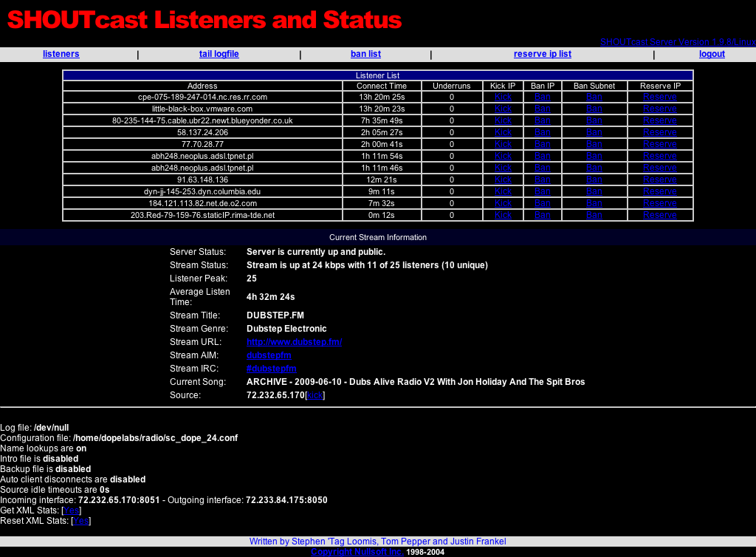756x557 pixels.
Task: Kick the columbia.edu listener
Action: (x=503, y=191)
